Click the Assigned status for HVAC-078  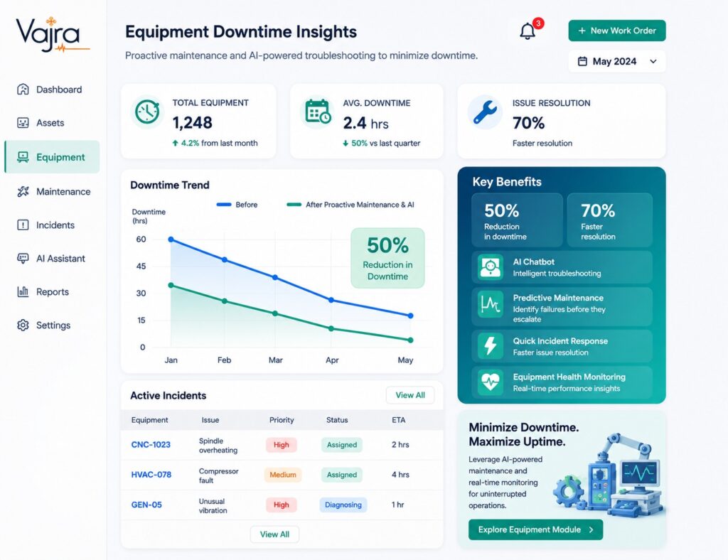click(342, 475)
